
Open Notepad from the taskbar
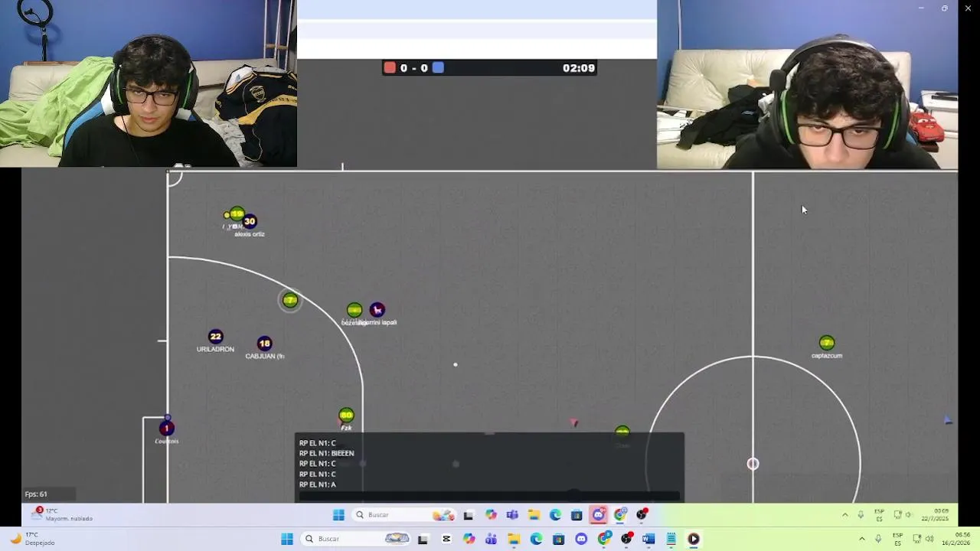click(x=671, y=539)
